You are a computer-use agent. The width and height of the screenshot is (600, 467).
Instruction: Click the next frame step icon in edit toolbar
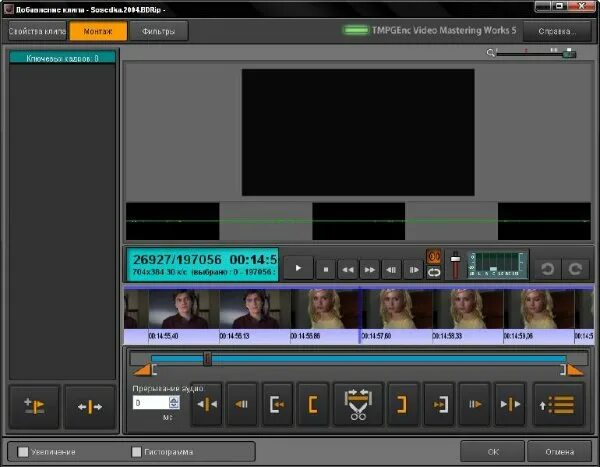[474, 404]
